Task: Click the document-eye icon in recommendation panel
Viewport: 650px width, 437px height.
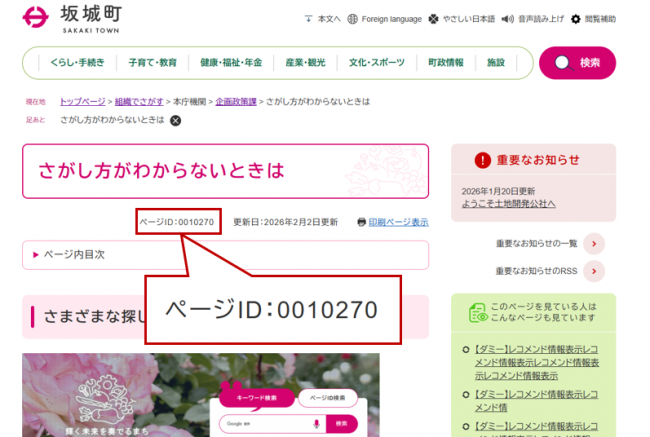Action: [x=478, y=313]
